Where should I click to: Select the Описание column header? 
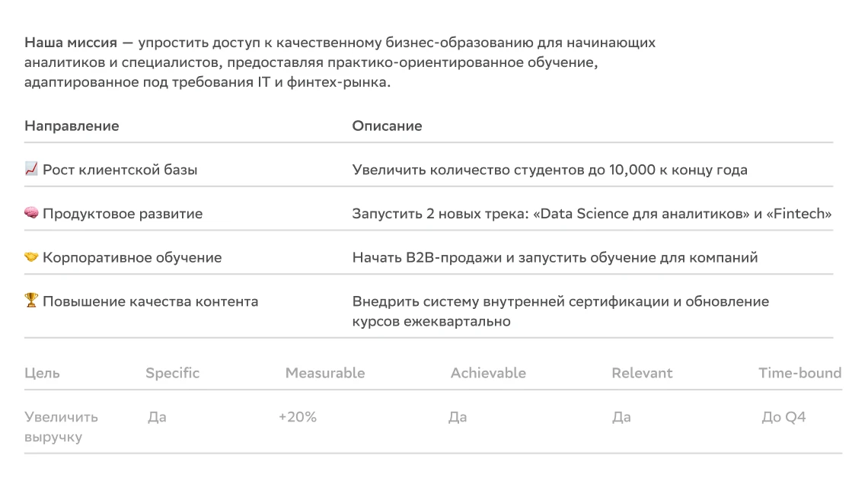[x=387, y=126]
